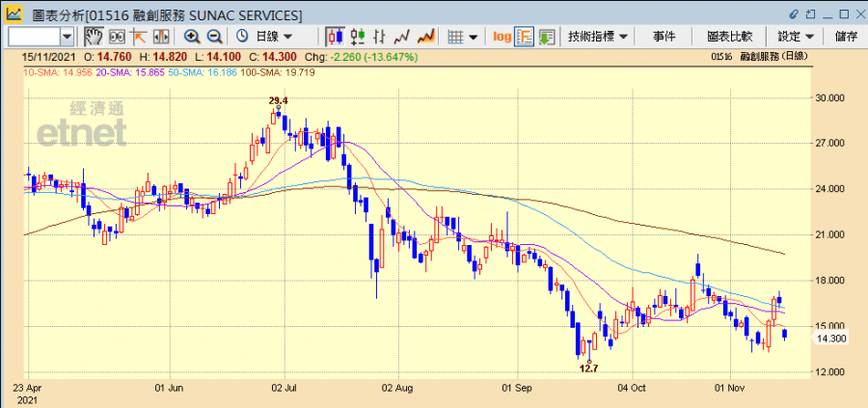
Task: Click the zoom in magnifier icon
Action: 192,36
